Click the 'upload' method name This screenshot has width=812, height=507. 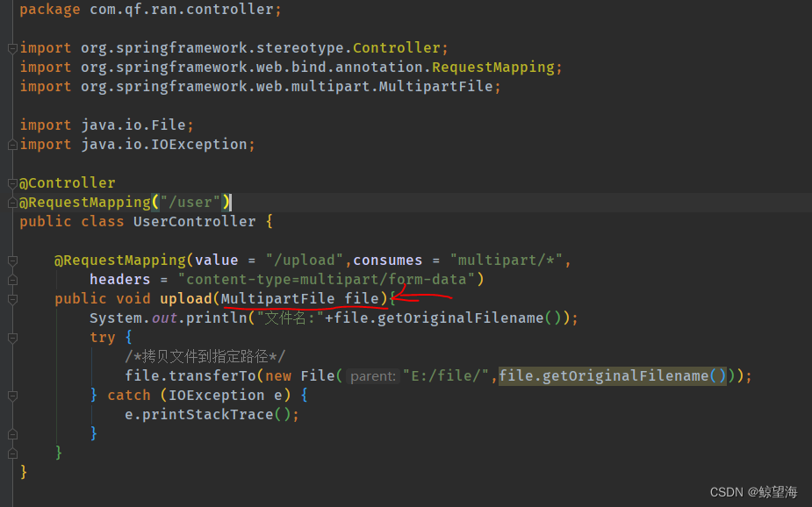(x=186, y=298)
